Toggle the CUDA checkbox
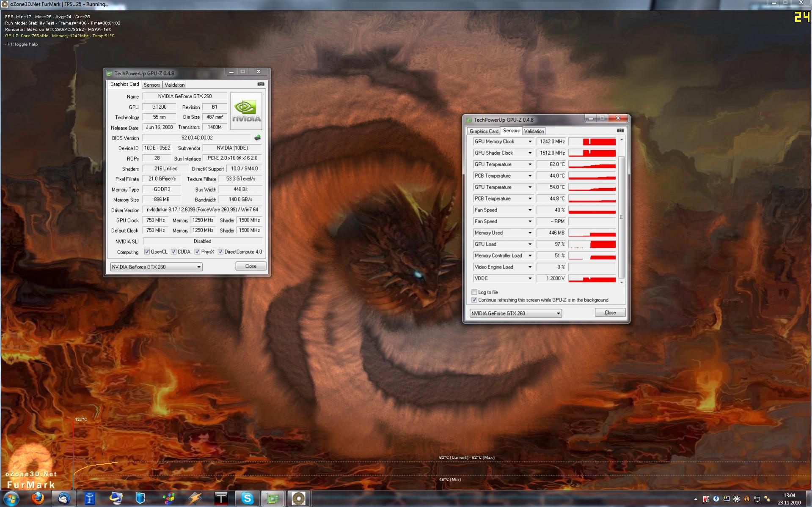This screenshot has height=507, width=812. point(173,252)
